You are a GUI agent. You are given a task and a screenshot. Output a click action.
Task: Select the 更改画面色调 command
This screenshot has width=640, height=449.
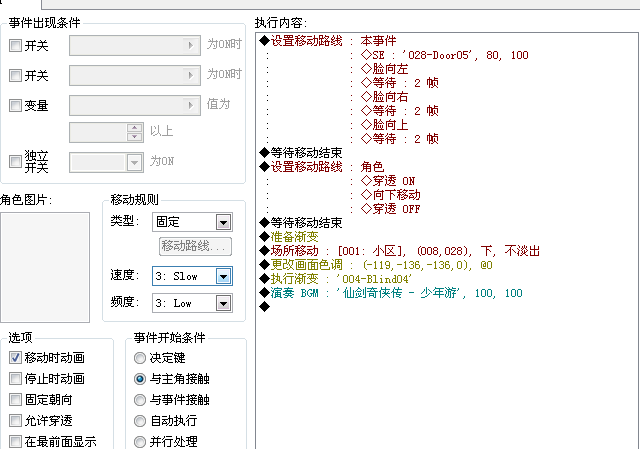(x=376, y=265)
